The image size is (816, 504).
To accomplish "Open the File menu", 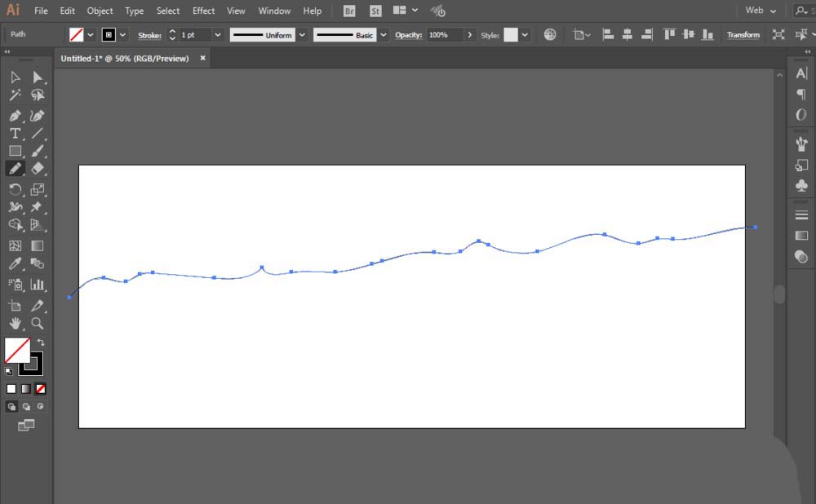I will pyautogui.click(x=41, y=11).
